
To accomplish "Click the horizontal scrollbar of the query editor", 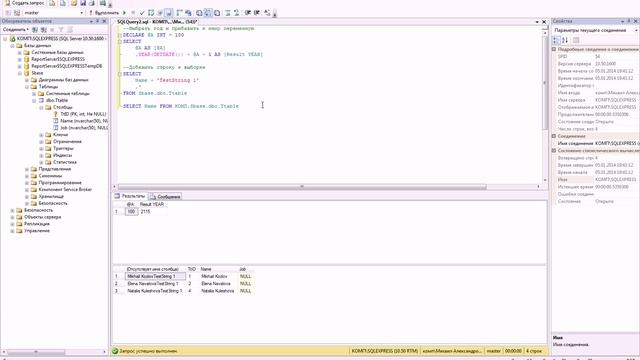I will [302, 187].
